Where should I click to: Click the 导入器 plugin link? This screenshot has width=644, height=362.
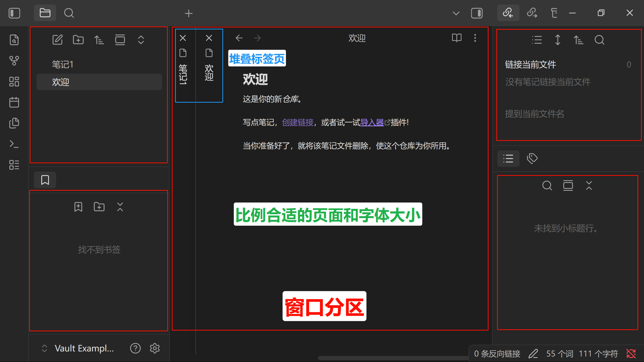click(372, 123)
